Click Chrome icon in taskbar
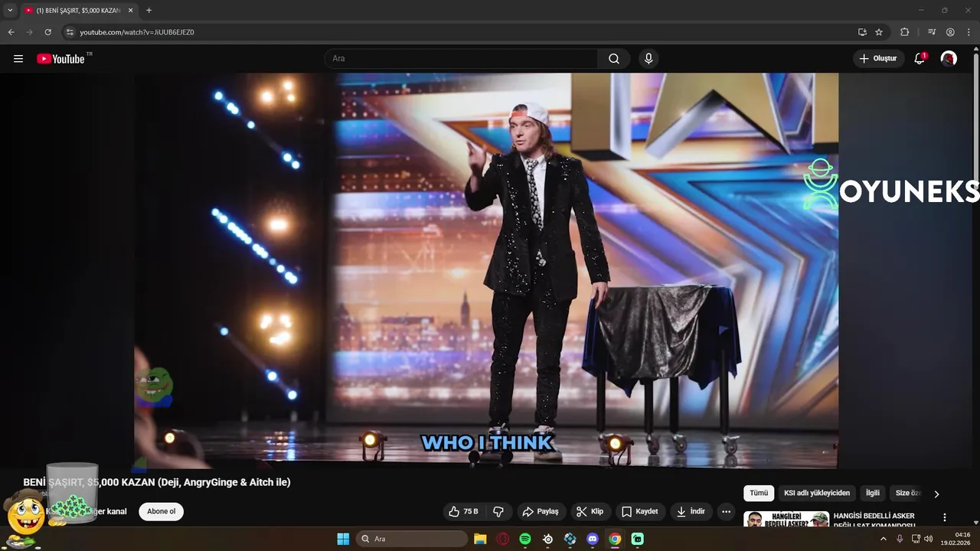980x551 pixels. pyautogui.click(x=615, y=539)
